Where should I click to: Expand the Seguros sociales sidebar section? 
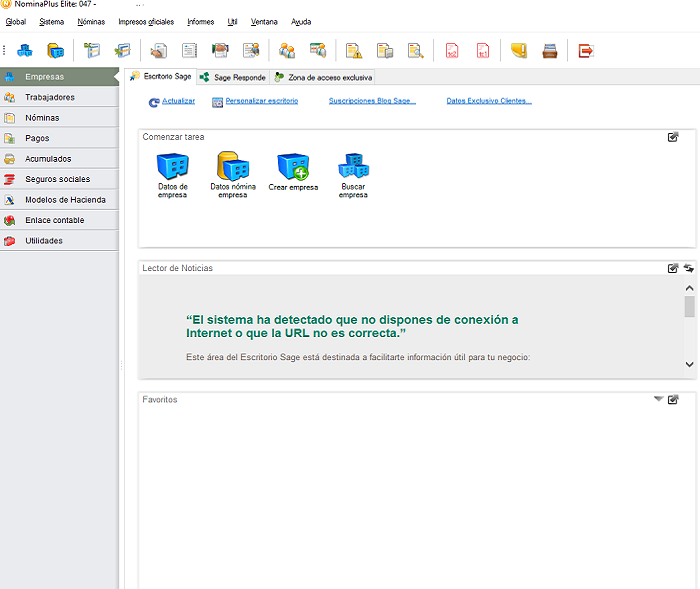[x=57, y=179]
